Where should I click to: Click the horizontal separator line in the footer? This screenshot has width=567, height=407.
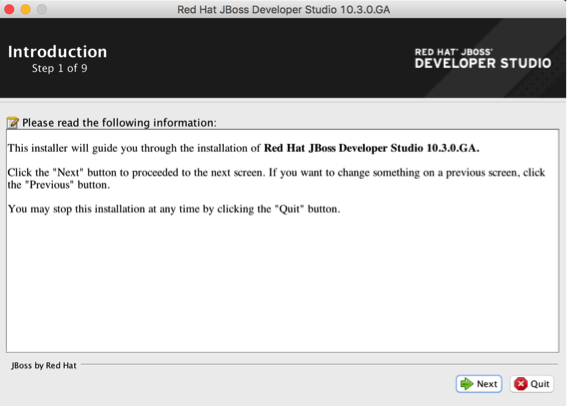(320, 365)
